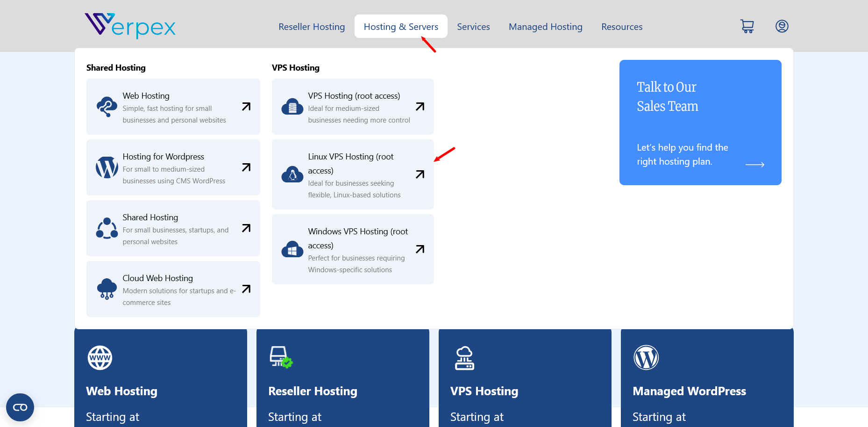
Task: Click the Reseller Hosting tile title
Action: click(313, 391)
